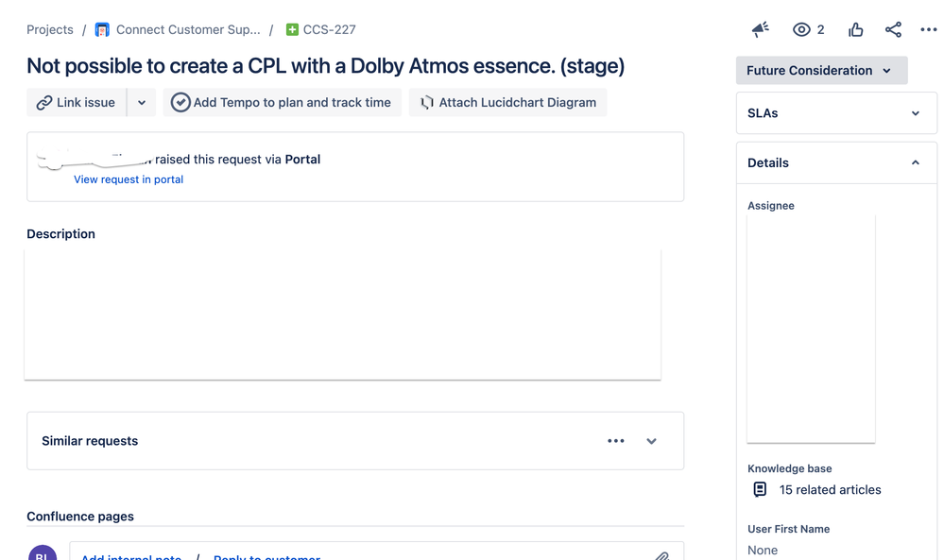Open View request in portal link

129,179
